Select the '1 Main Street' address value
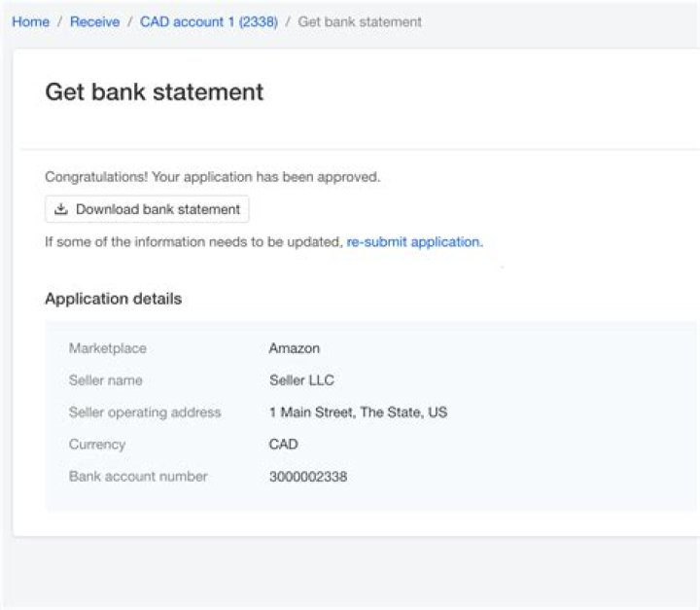The width and height of the screenshot is (700, 610). point(358,413)
